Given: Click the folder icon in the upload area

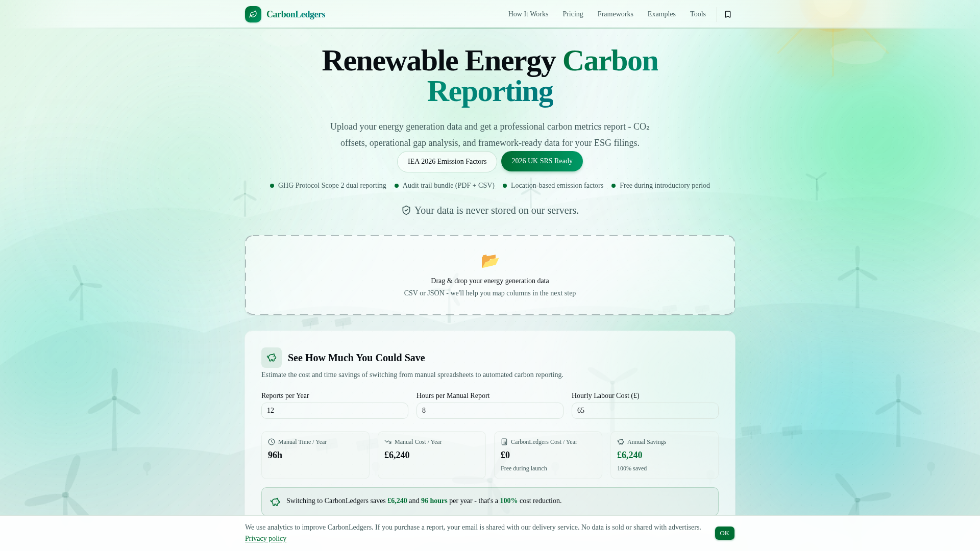Looking at the screenshot, I should pos(489,261).
